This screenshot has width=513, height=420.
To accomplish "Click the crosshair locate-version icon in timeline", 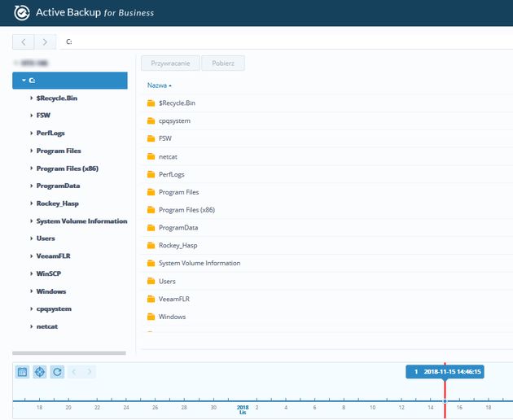I will coord(40,372).
